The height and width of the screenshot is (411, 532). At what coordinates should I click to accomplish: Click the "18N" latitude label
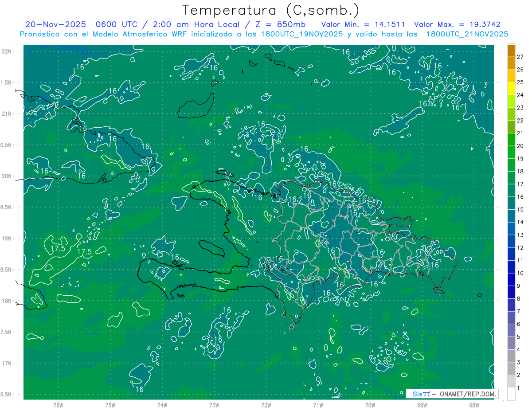pos(7,301)
